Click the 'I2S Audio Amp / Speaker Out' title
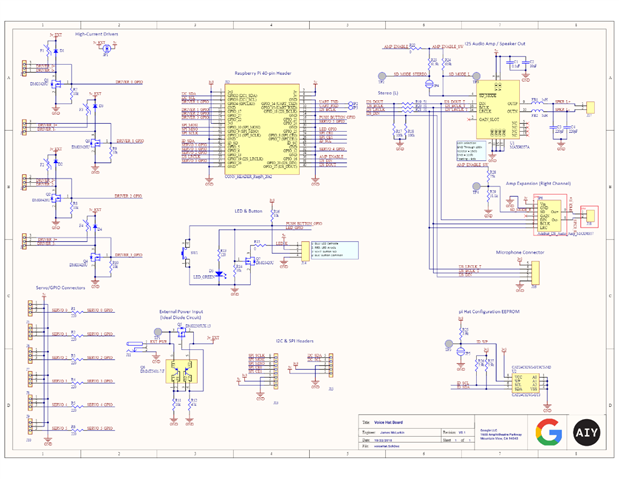 click(495, 44)
